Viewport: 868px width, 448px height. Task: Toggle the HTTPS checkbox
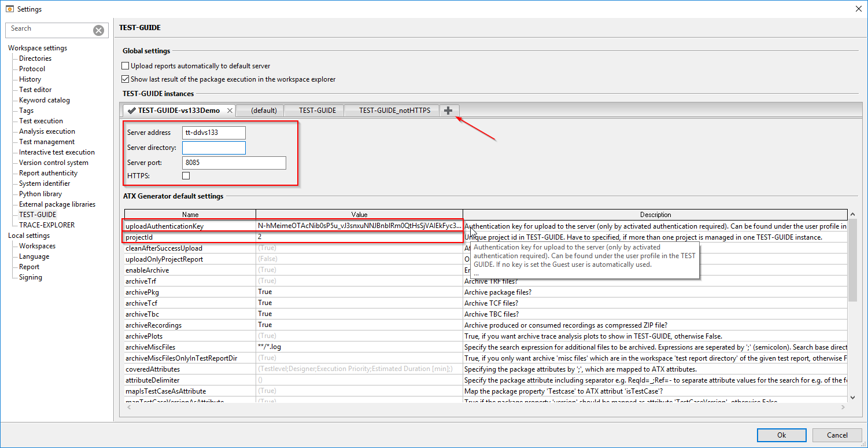tap(186, 175)
